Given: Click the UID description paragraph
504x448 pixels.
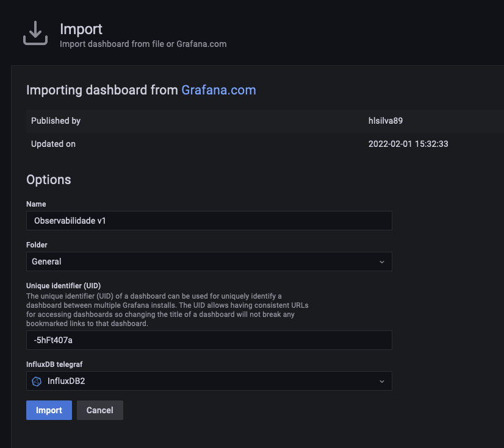Looking at the screenshot, I should coord(167,310).
